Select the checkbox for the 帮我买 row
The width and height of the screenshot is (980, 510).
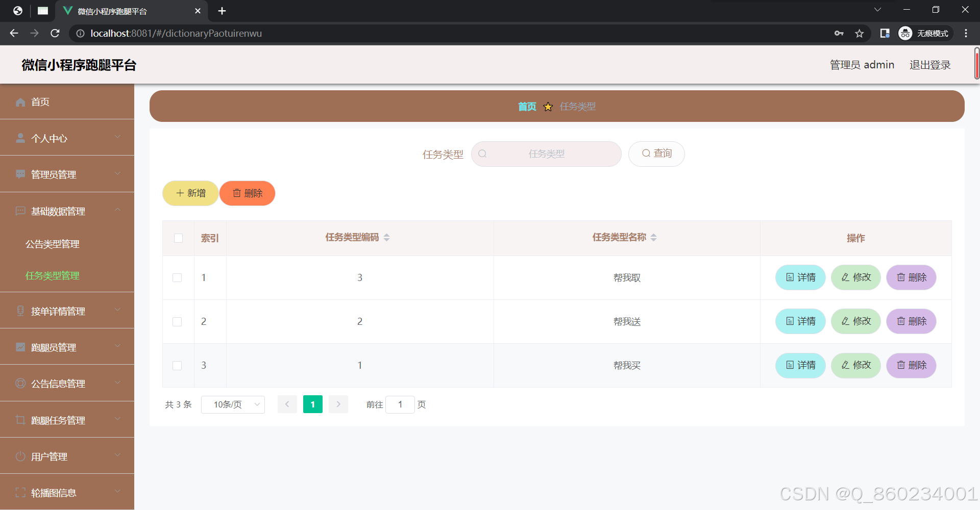[x=177, y=366]
